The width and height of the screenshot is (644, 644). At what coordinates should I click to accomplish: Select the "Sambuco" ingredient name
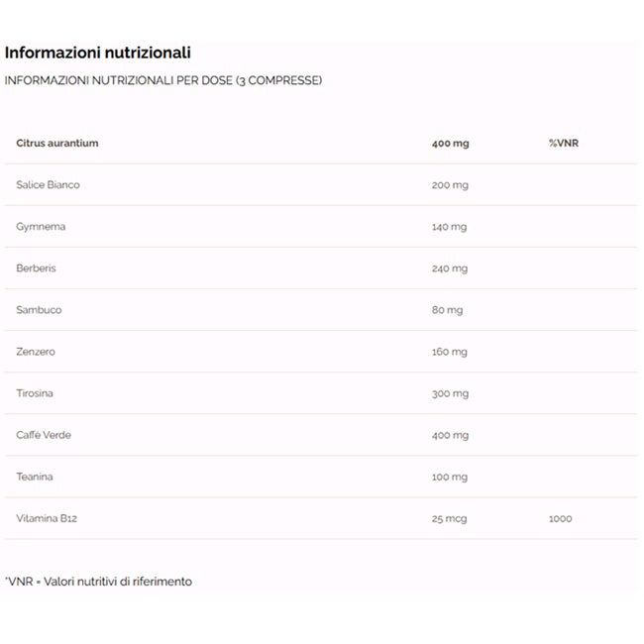click(x=40, y=310)
